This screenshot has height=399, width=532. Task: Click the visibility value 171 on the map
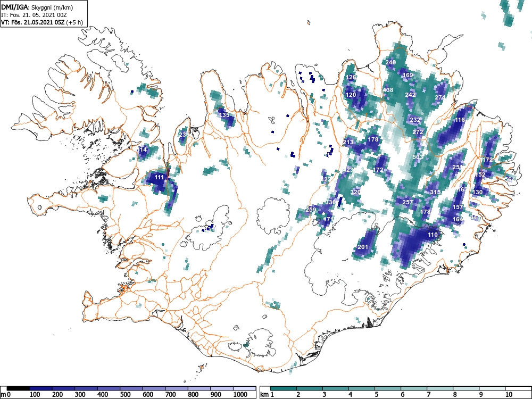point(328,219)
